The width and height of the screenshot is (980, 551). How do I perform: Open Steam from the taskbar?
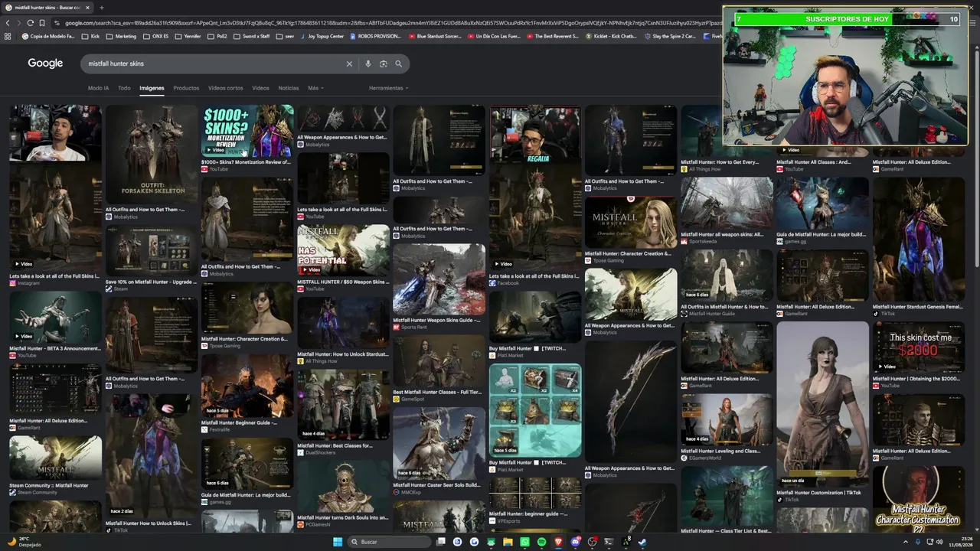coord(642,542)
